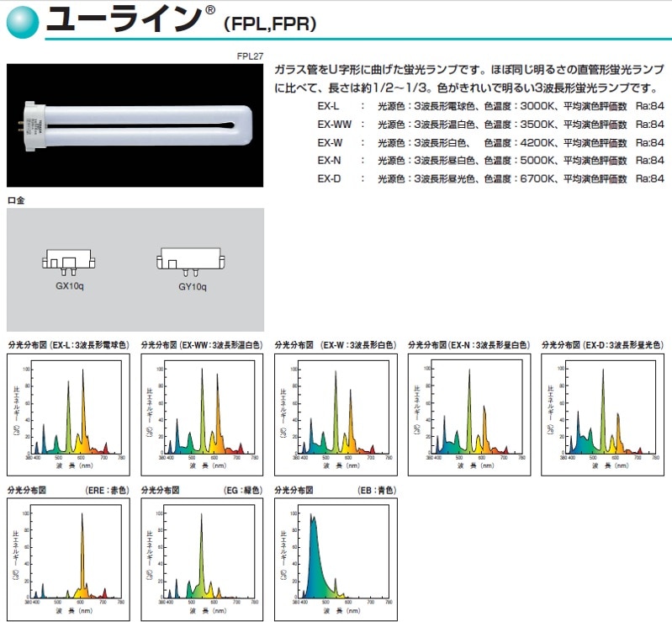672x622 pixels.
Task: Click the EX-N spectral distribution chart
Action: coord(469,414)
